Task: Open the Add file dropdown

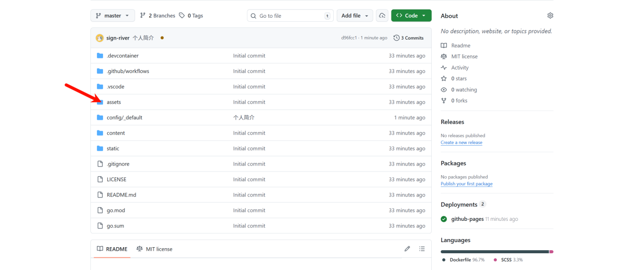Action: pos(355,16)
